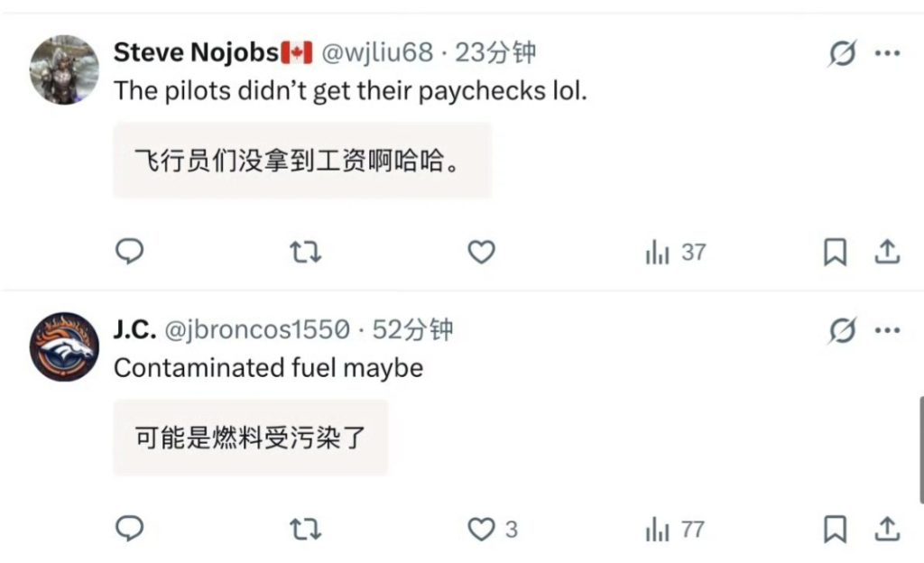Share J.C.'s contaminated fuel tweet
Screen dimensions: 924x563
(x=887, y=529)
